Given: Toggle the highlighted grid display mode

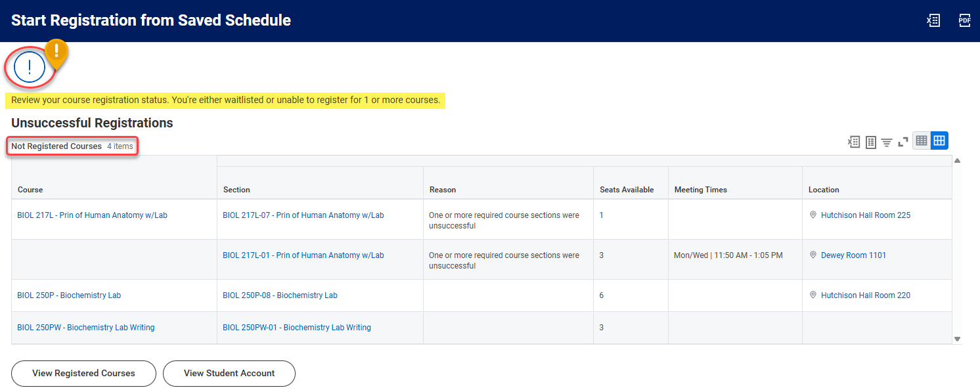Looking at the screenshot, I should (939, 141).
